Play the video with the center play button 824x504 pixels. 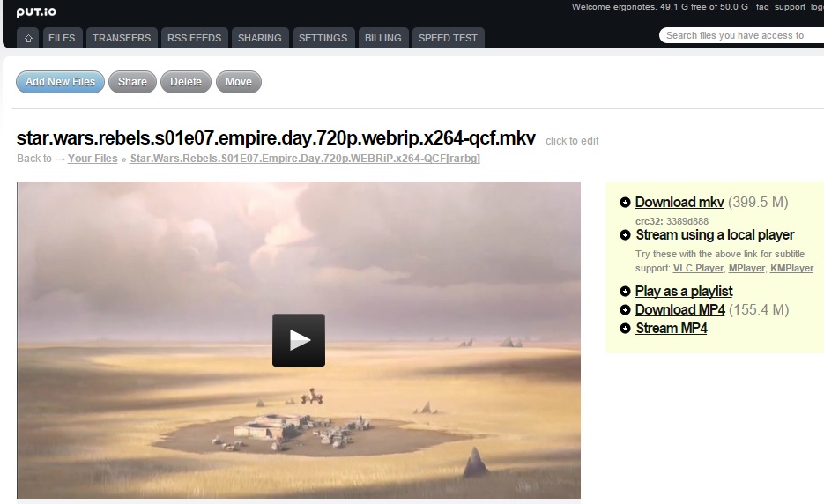click(x=299, y=340)
